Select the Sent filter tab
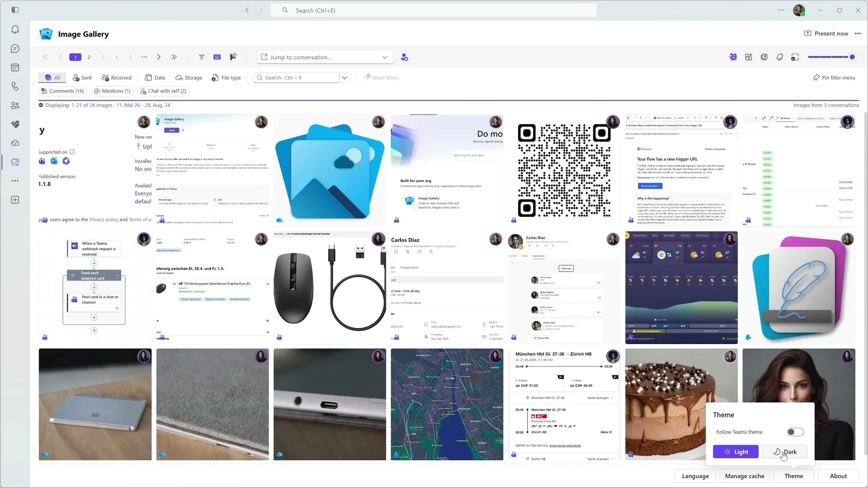Image resolution: width=868 pixels, height=488 pixels. tap(82, 78)
